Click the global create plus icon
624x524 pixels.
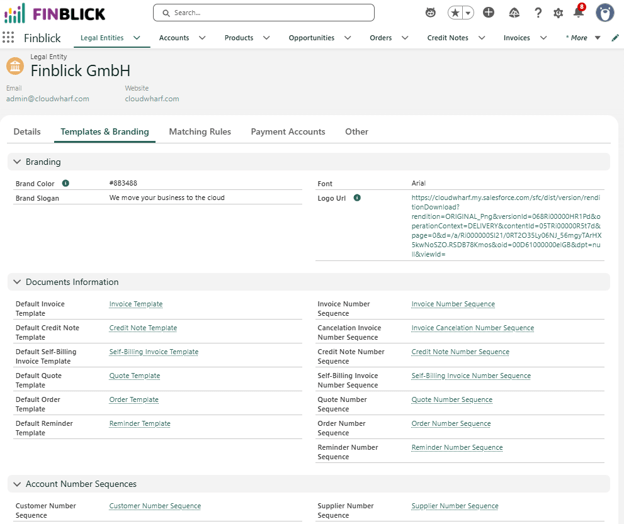(x=488, y=13)
